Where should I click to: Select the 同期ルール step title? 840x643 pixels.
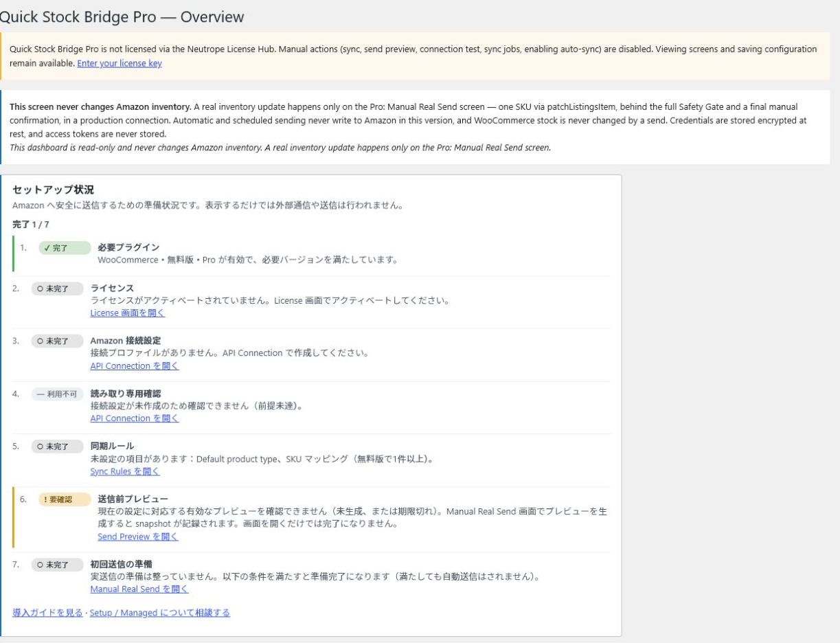click(112, 446)
